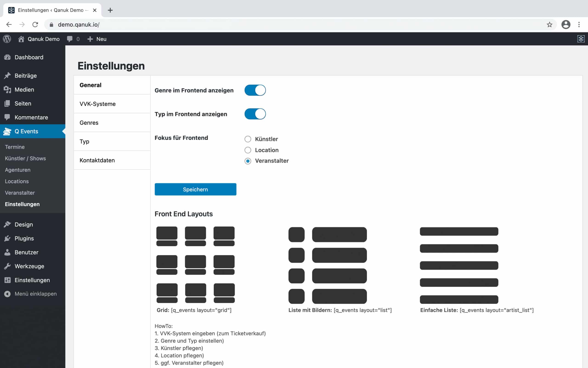588x368 pixels.
Task: Open the browser profile avatar icon
Action: (566, 25)
